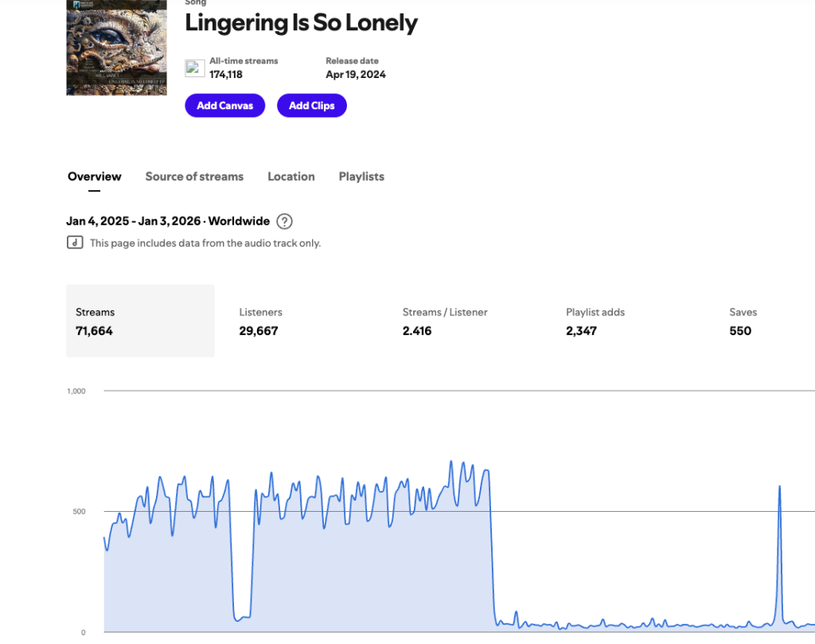815x644 pixels.
Task: Click the audio track note icon
Action: click(x=75, y=243)
